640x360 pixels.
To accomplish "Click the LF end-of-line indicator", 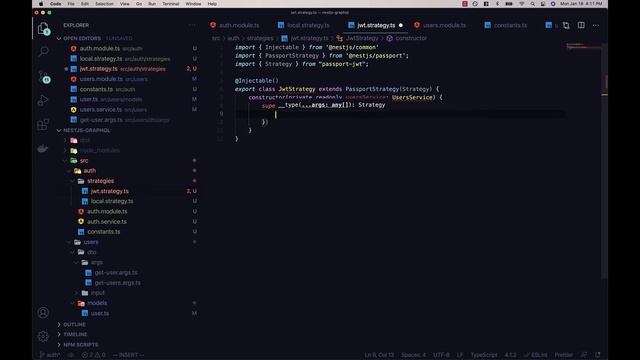I will (460, 355).
